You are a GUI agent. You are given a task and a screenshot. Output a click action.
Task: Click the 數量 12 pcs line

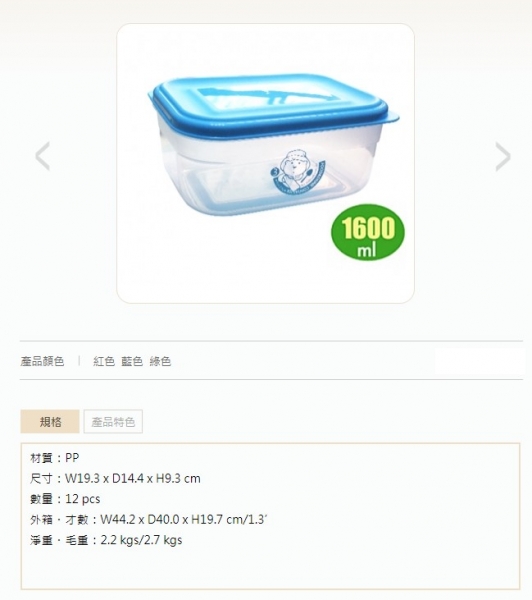pos(65,499)
